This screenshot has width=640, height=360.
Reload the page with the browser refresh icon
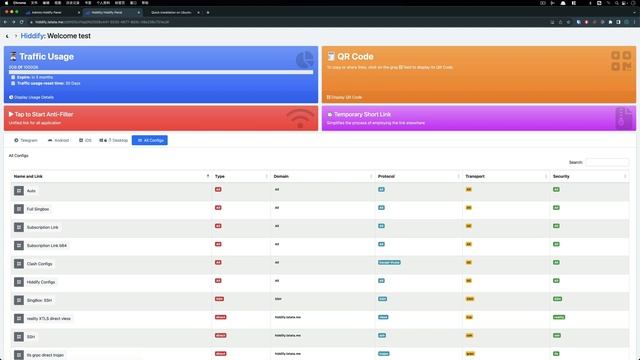pyautogui.click(x=22, y=22)
